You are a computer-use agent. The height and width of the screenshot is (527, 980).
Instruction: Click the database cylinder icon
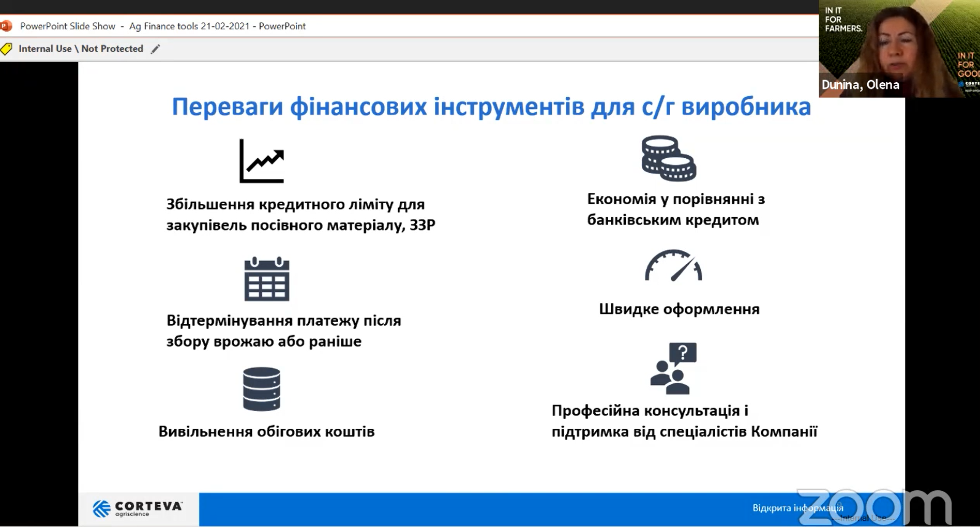click(262, 389)
